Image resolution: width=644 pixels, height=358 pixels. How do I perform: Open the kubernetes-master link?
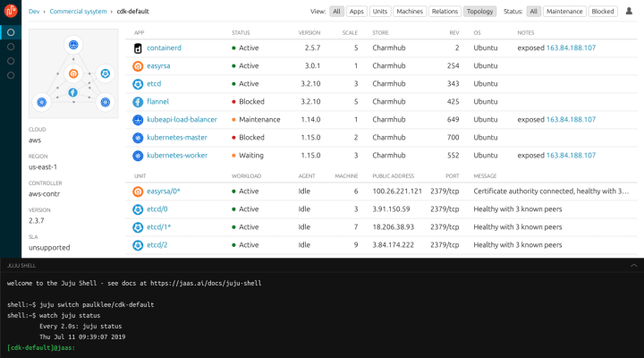click(177, 137)
